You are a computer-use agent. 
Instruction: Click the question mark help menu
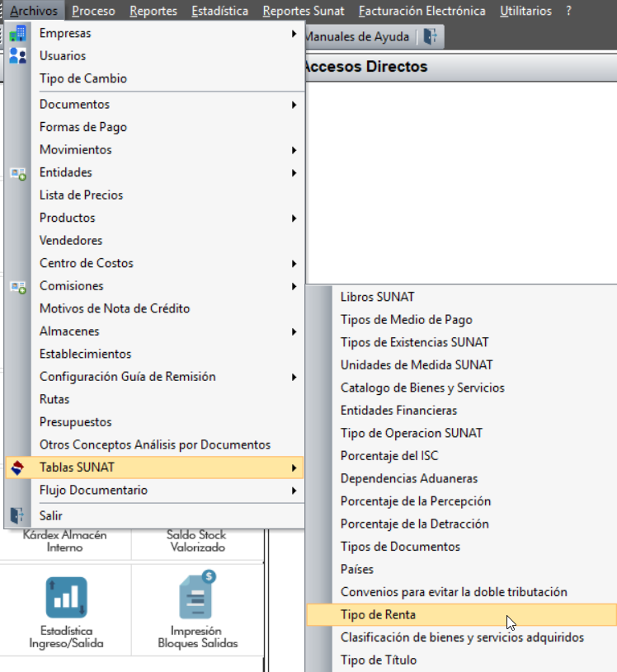568,11
